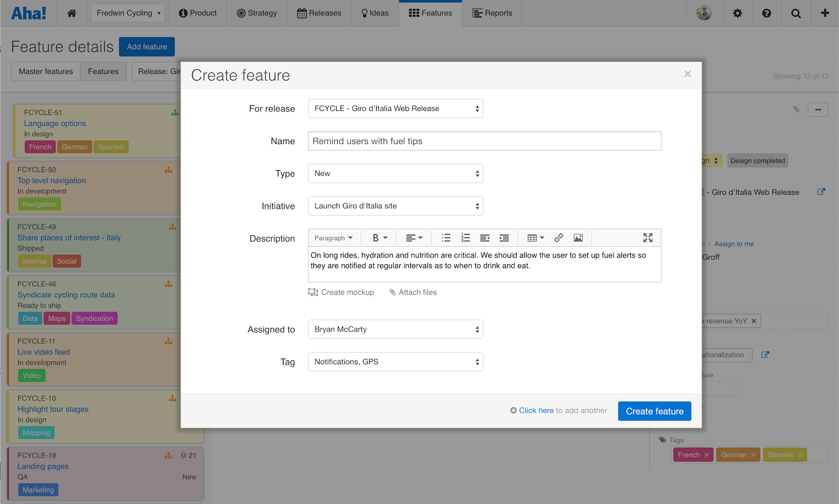839x504 pixels.
Task: Open the Reports menu
Action: tap(492, 13)
